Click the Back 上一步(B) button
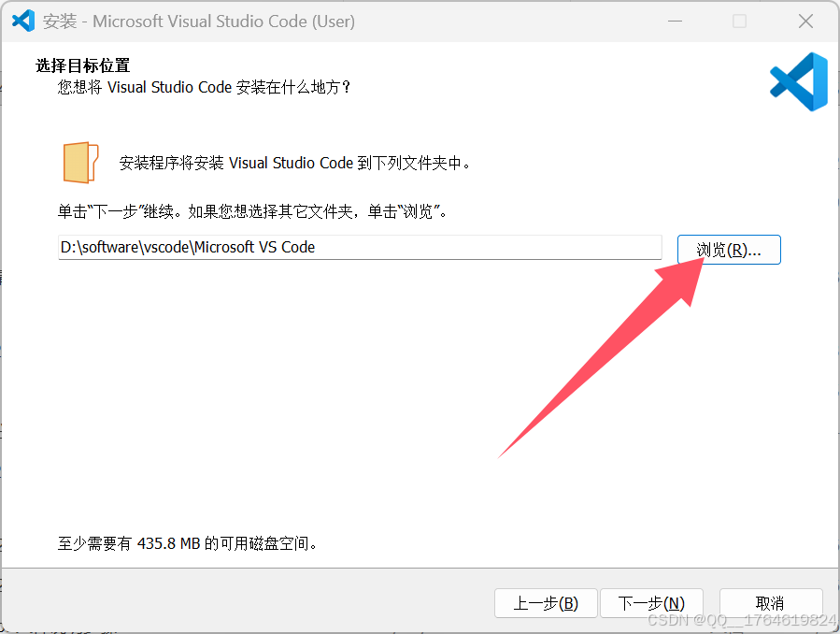Viewport: 840px width, 634px height. pyautogui.click(x=546, y=603)
